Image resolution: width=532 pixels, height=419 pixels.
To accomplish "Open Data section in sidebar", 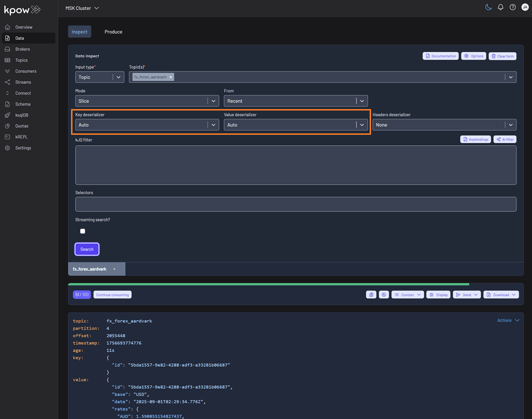I will pyautogui.click(x=28, y=38).
